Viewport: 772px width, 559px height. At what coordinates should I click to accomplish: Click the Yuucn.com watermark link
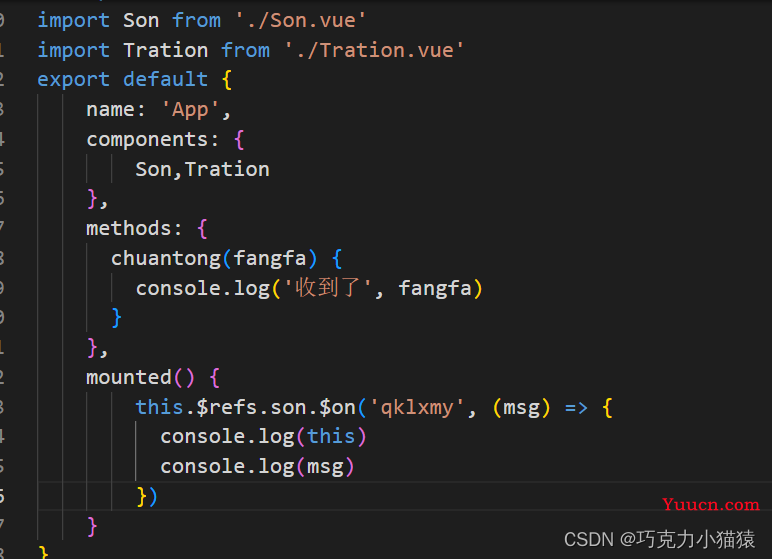(x=711, y=504)
